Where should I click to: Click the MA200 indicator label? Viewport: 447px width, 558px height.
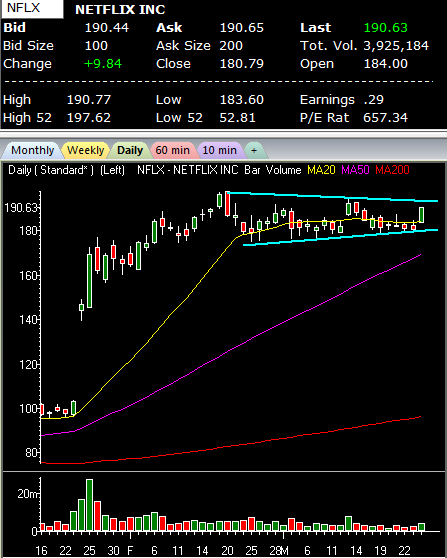coord(392,170)
